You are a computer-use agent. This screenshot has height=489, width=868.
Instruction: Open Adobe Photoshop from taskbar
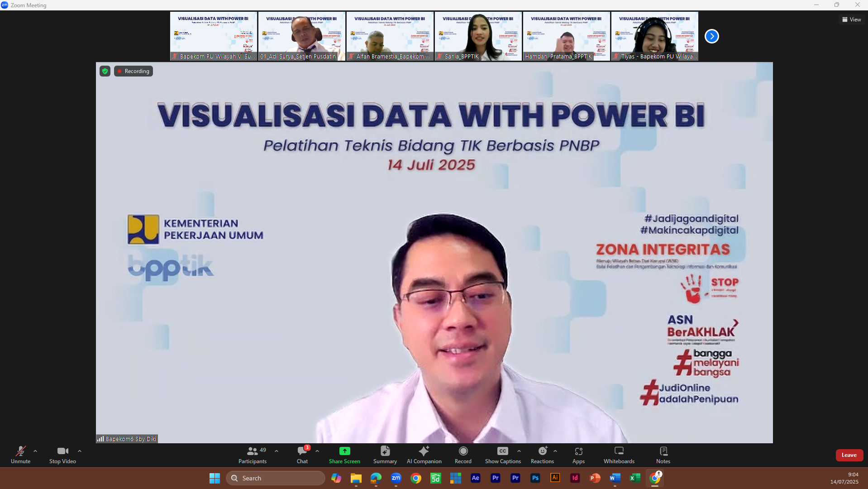point(535,478)
